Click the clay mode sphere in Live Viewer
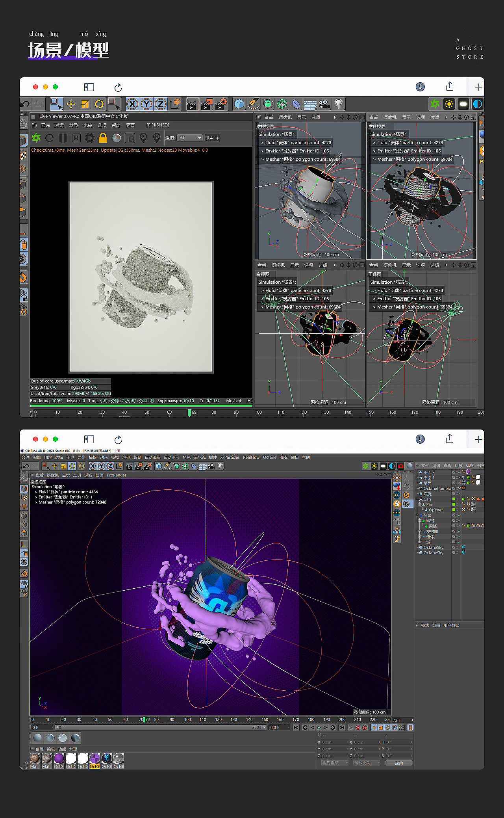The image size is (504, 818). coord(117,138)
